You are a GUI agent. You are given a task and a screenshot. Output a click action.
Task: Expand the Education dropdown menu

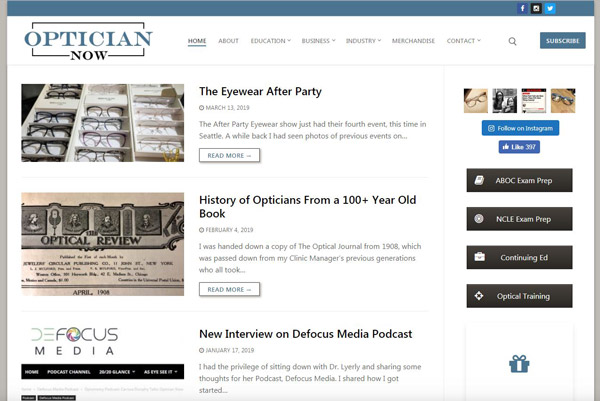coord(271,41)
